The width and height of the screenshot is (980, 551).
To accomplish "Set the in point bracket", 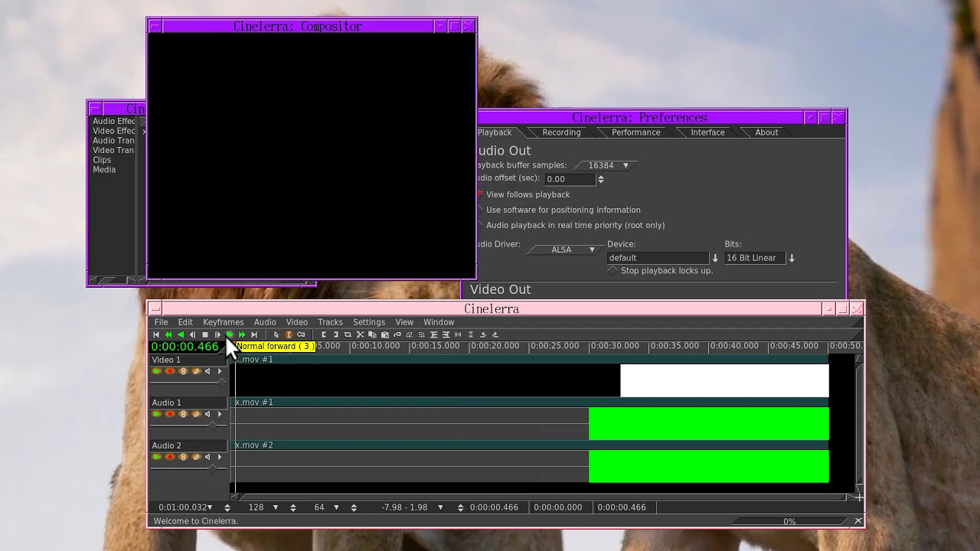I will pyautogui.click(x=324, y=334).
